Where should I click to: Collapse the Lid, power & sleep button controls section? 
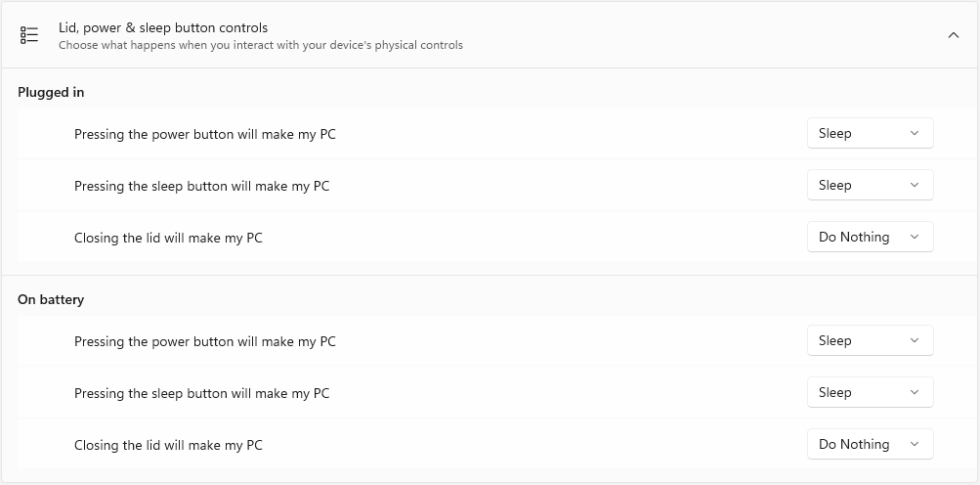953,35
